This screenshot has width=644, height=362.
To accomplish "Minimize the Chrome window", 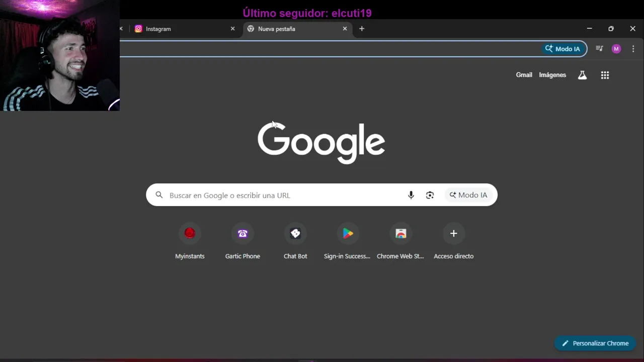I will 589,29.
